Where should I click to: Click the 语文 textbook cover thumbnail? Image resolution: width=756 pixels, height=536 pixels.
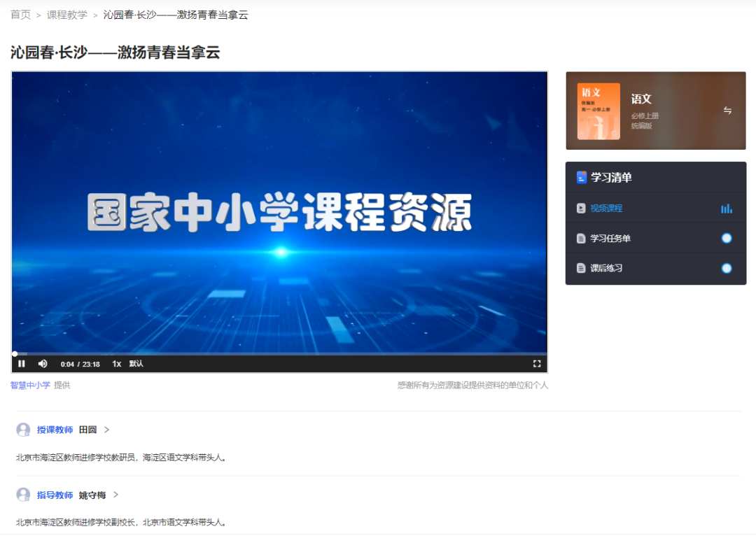[x=598, y=110]
